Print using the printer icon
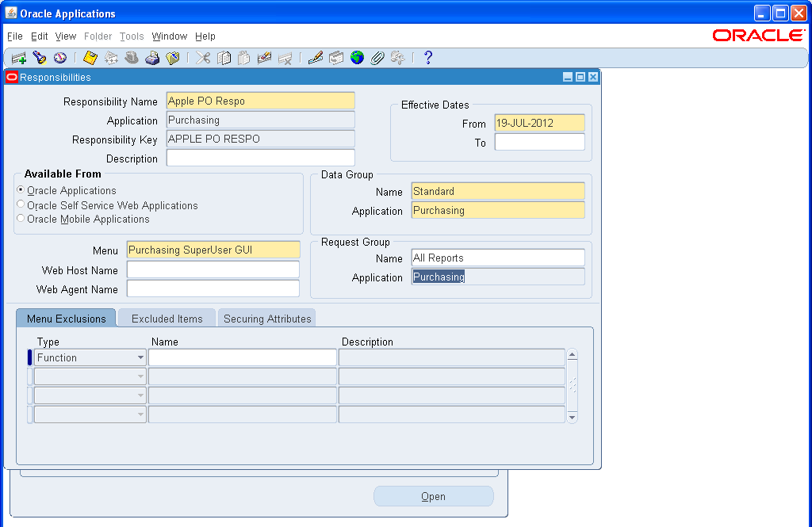This screenshot has height=527, width=812. (152, 58)
